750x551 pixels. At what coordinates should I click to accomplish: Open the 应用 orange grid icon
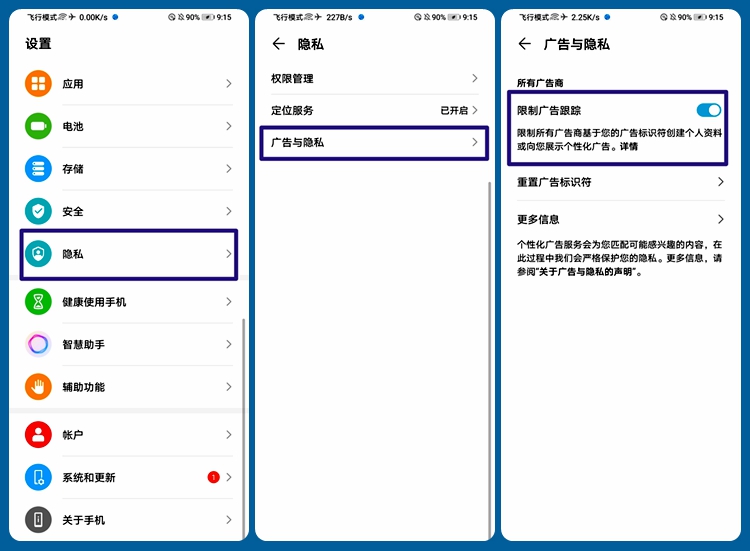tap(38, 84)
